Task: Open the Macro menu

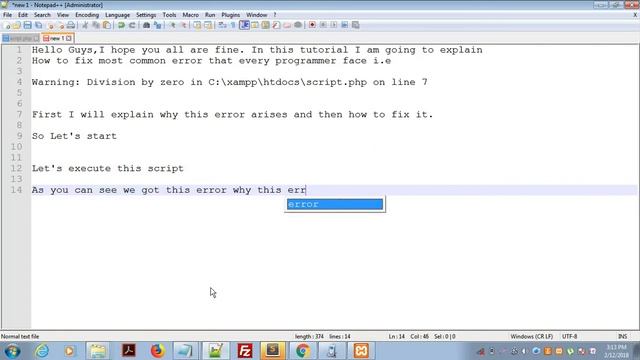Action: [190, 15]
